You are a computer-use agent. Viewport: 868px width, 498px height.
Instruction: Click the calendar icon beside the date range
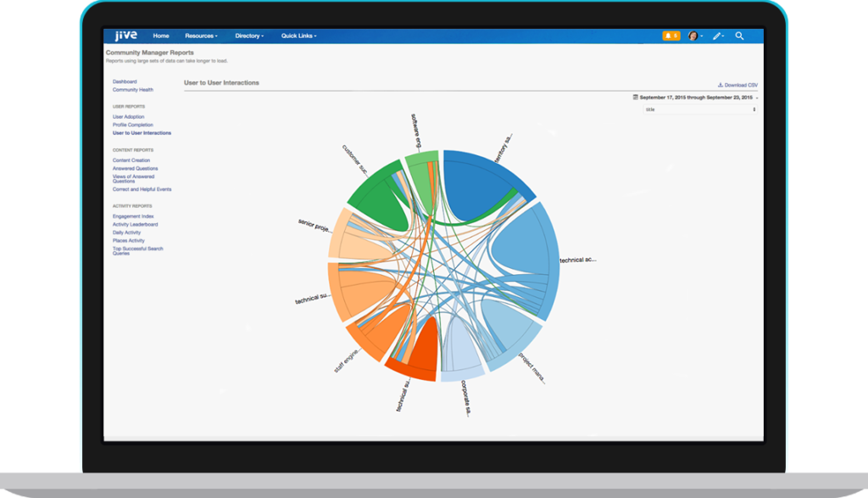636,98
